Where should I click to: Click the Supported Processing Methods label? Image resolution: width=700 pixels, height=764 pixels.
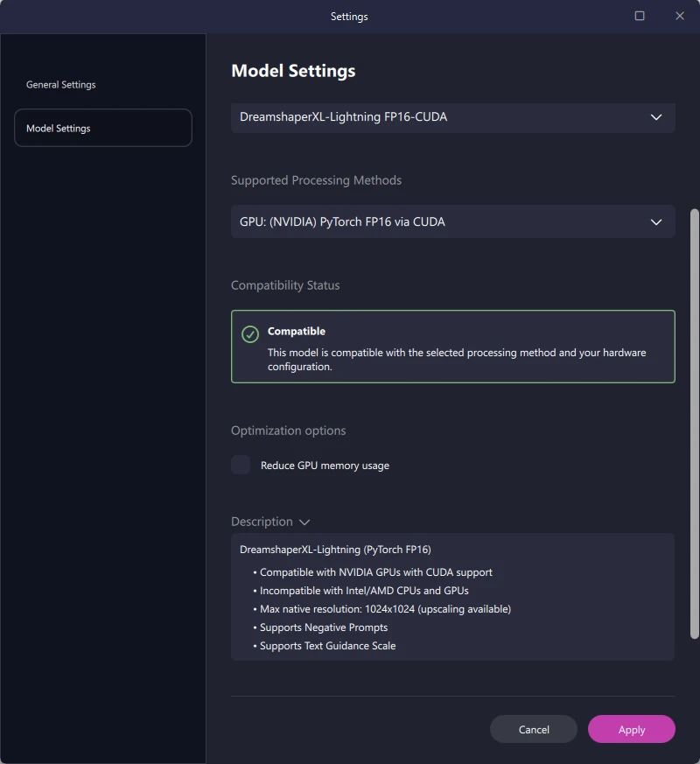pyautogui.click(x=316, y=180)
